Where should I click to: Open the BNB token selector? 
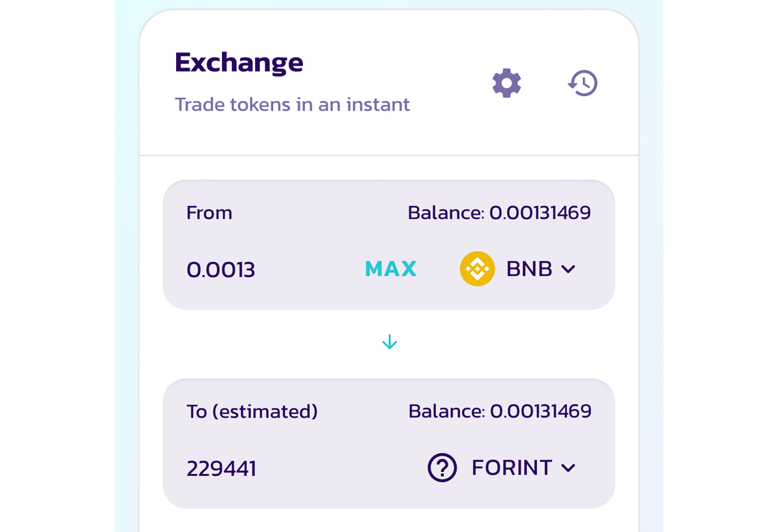518,269
